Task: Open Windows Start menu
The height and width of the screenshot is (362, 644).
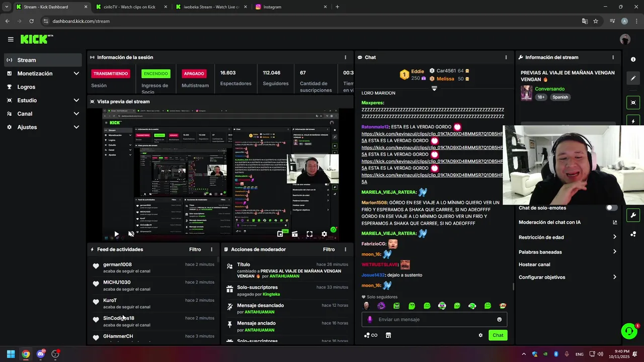Action: 11,354
